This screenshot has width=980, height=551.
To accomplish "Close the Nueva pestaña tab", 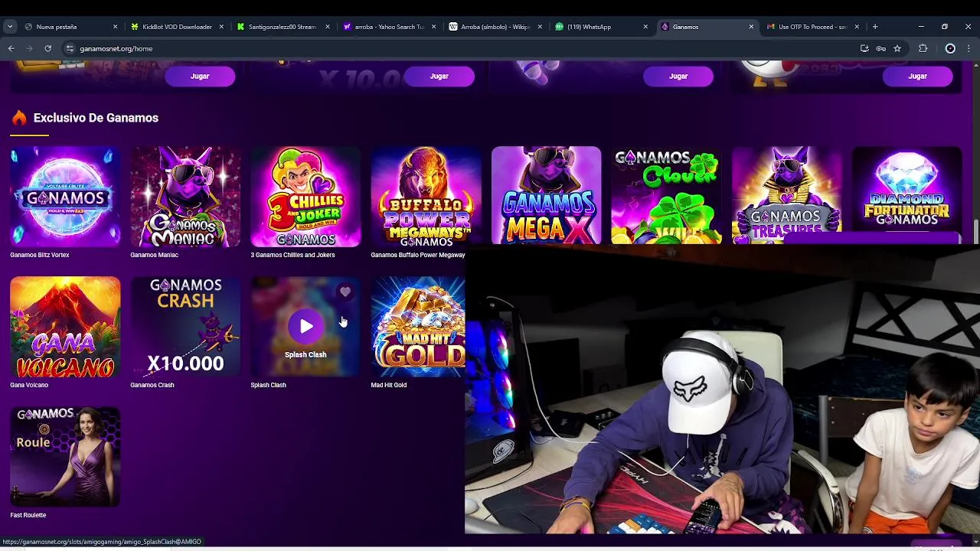I will tap(115, 27).
